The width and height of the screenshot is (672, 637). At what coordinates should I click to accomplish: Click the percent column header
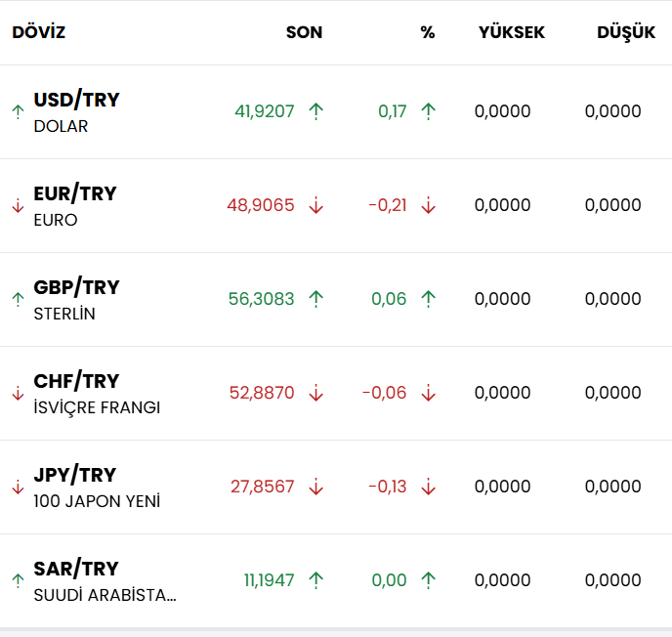[428, 32]
